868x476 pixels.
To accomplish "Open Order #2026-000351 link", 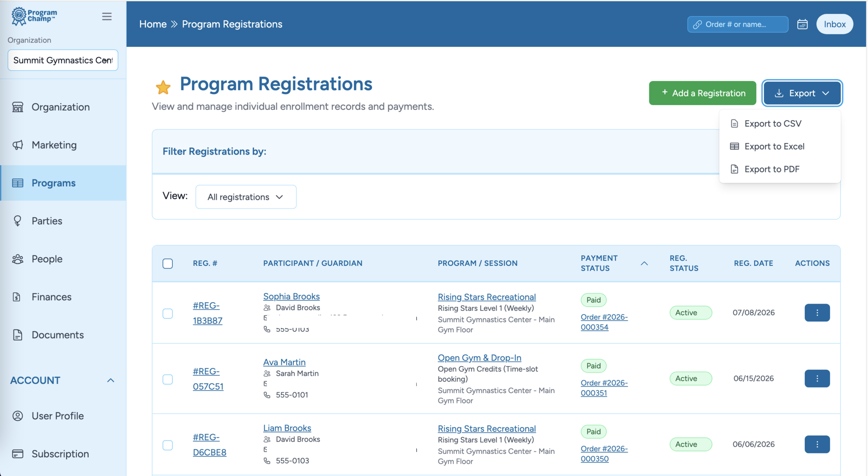I will (x=604, y=388).
